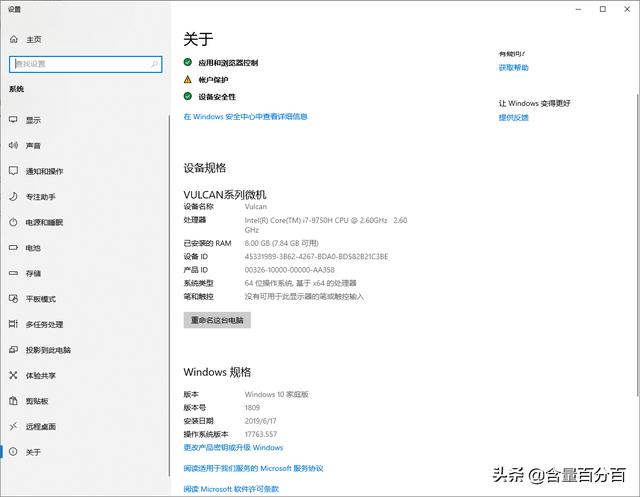The image size is (640, 497).
Task: Click the main page vertical scrollbar
Action: [x=637, y=245]
